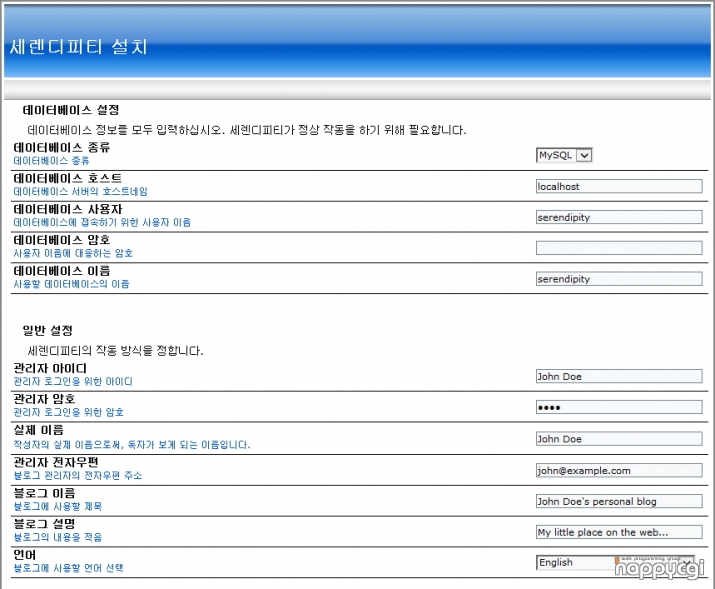This screenshot has height=589, width=715.
Task: Click the sentence 세렌디피티의 작동 방식을 정합니다
Action: pos(115,351)
